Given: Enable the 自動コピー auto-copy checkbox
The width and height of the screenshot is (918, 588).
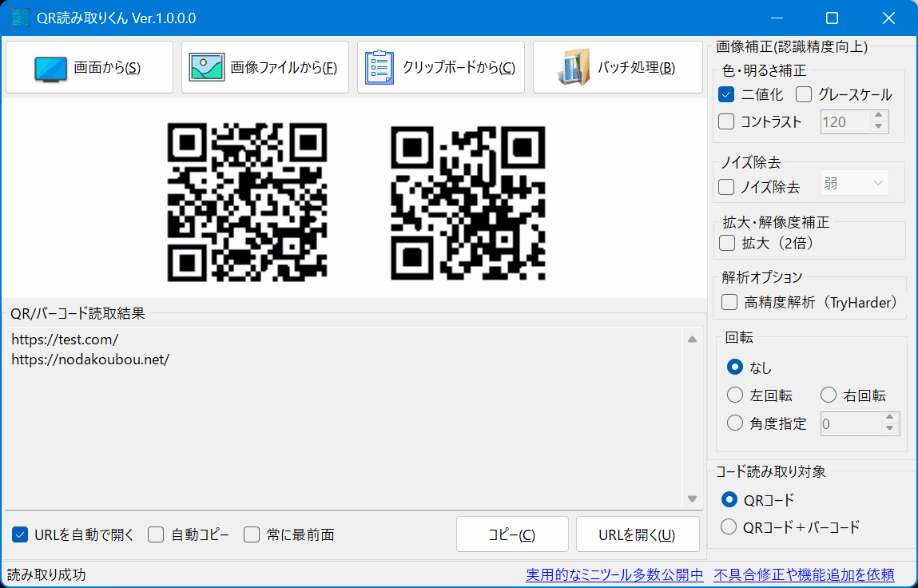Looking at the screenshot, I should (x=155, y=534).
